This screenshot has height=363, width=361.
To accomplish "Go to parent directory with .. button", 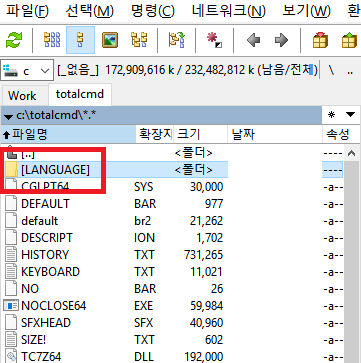I will point(350,71).
